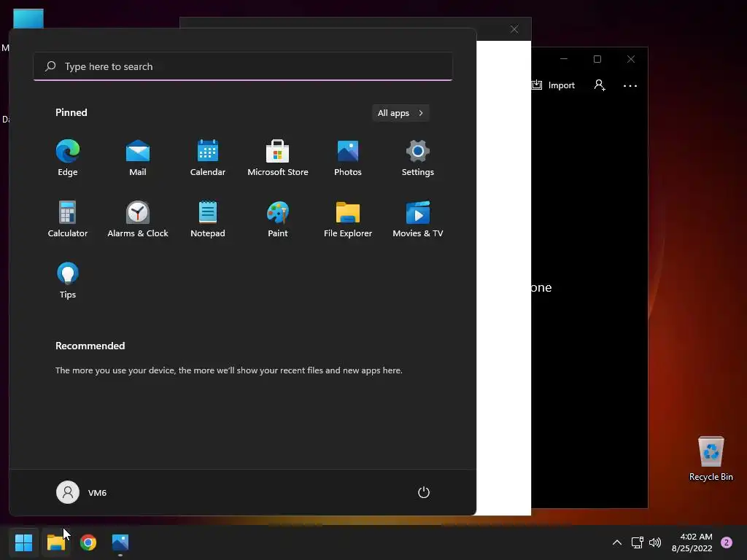Open the clock and date flyout
747x560 pixels.
pos(692,542)
